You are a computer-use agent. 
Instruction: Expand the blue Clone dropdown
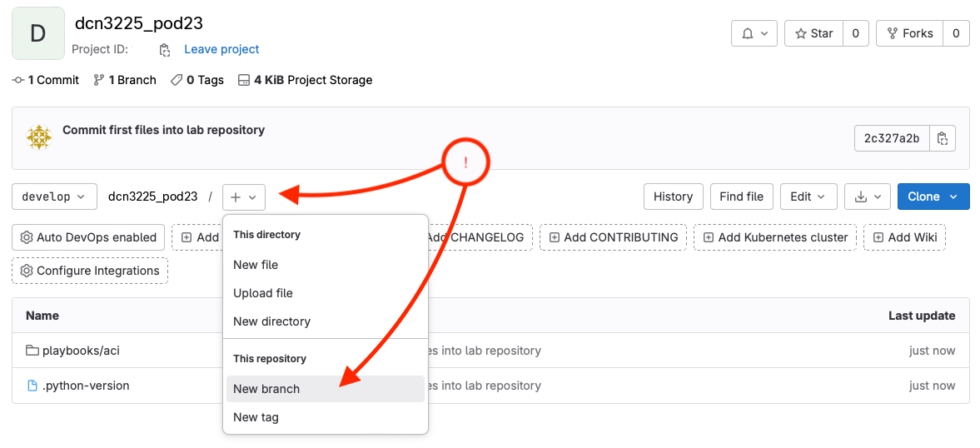[x=933, y=197]
